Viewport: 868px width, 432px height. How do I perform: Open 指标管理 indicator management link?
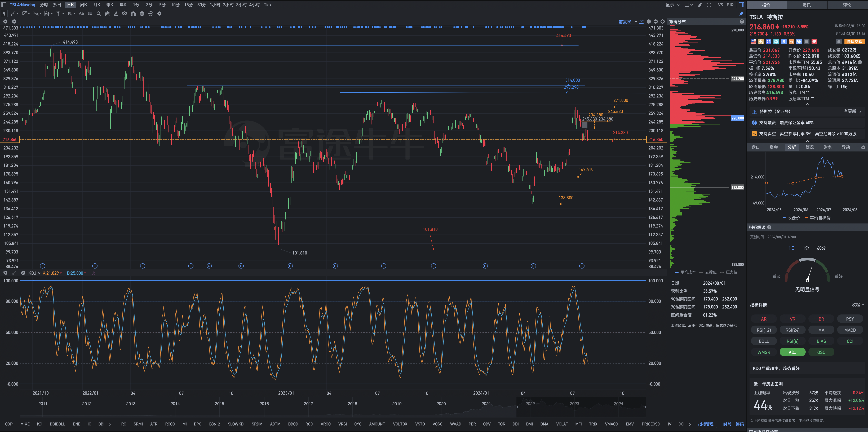pyautogui.click(x=706, y=424)
